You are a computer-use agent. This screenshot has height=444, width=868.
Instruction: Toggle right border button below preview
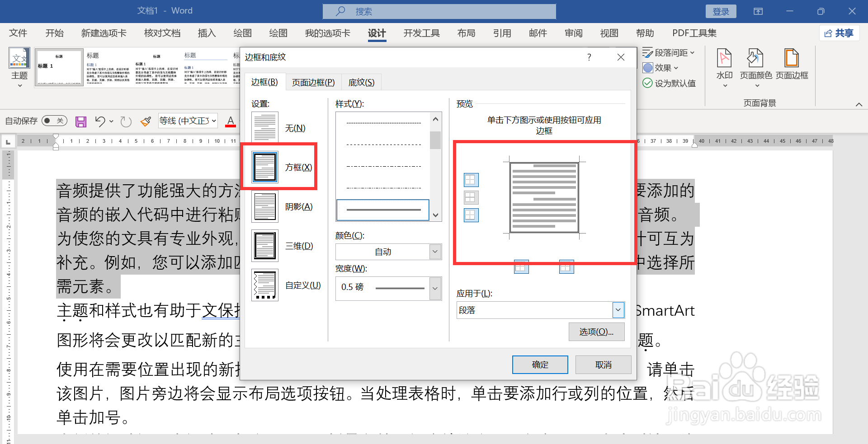pos(566,267)
